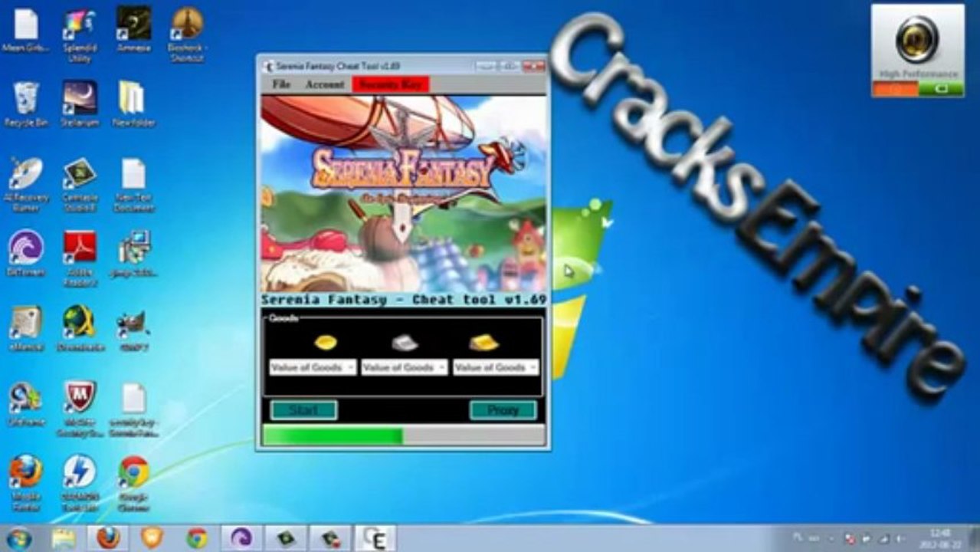Select the gimp installer icon on desktop

coord(134,255)
